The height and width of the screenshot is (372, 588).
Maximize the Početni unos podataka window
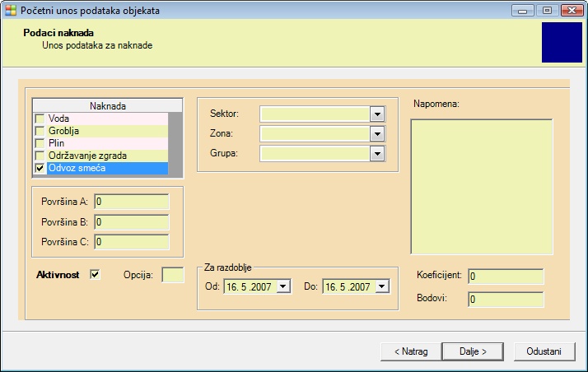pyautogui.click(x=547, y=11)
